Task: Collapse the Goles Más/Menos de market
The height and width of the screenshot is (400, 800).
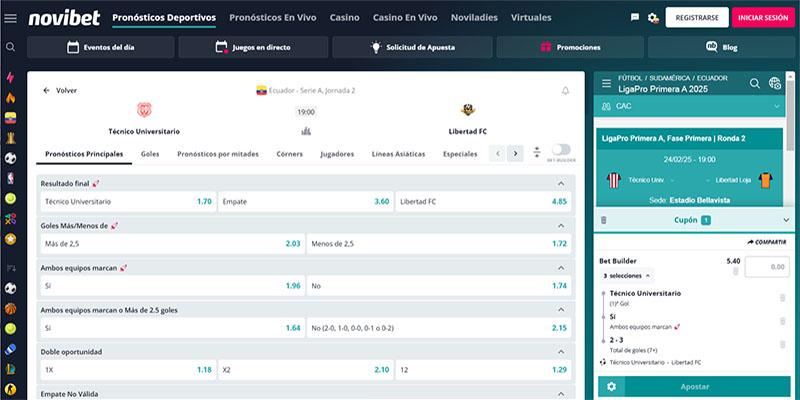Action: click(561, 226)
